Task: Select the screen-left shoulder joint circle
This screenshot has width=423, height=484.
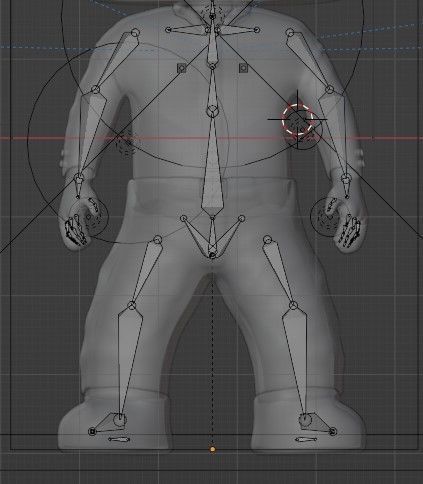Action: point(135,33)
